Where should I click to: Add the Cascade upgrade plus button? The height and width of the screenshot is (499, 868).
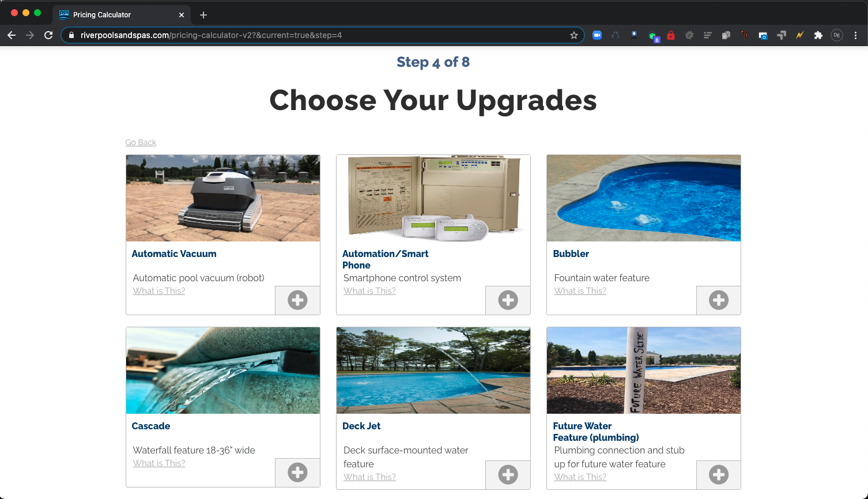(x=297, y=472)
